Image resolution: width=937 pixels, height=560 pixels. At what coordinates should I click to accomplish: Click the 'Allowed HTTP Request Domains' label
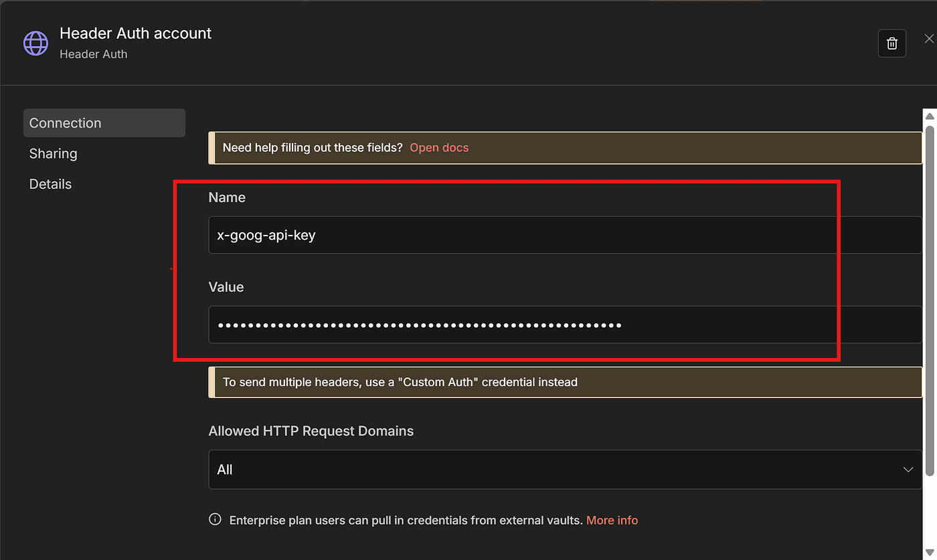tap(311, 432)
